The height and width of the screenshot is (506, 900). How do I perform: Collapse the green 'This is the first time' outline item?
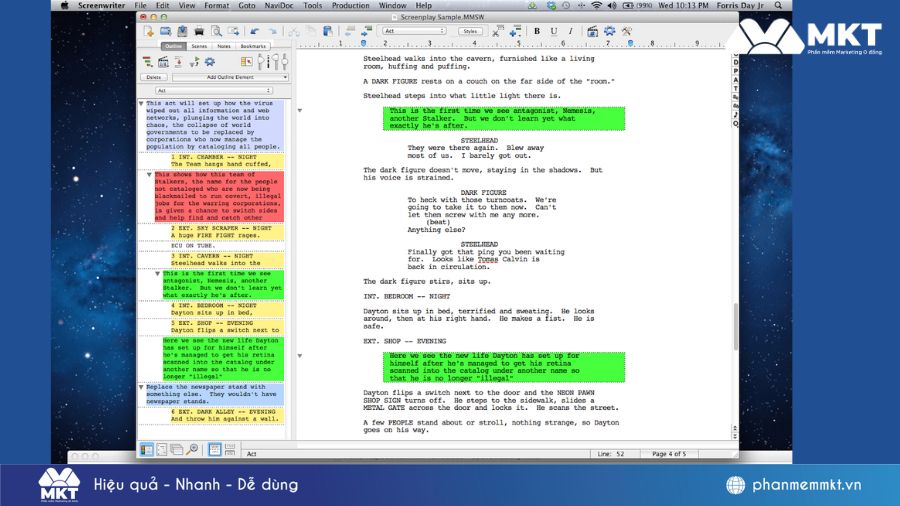(x=157, y=274)
